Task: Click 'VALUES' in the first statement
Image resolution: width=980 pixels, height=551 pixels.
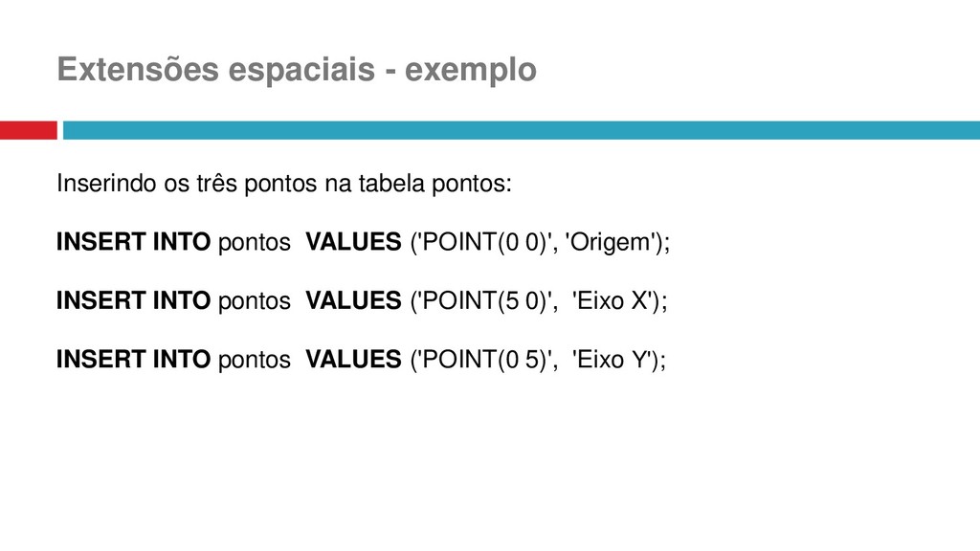Action: (x=353, y=242)
